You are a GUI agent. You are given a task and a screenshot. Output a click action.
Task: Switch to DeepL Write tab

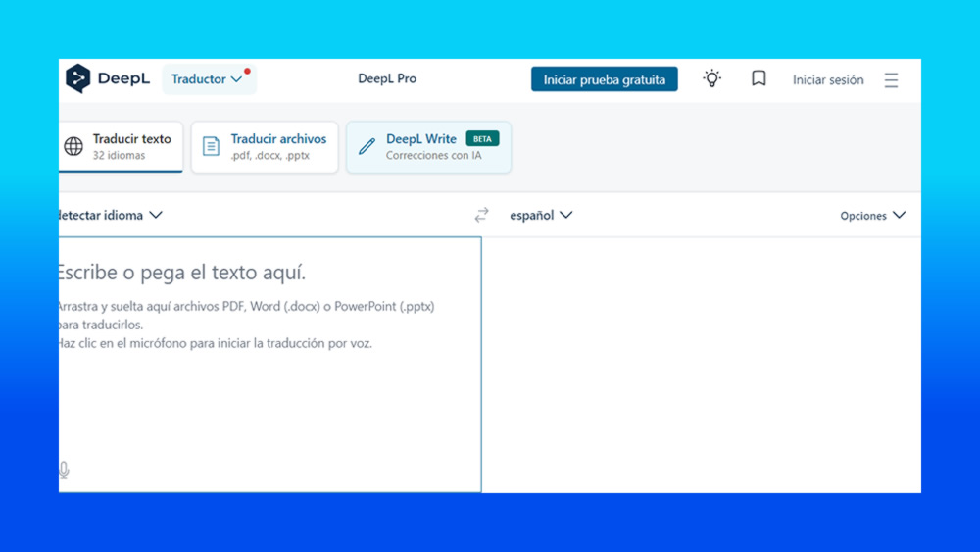pos(429,147)
